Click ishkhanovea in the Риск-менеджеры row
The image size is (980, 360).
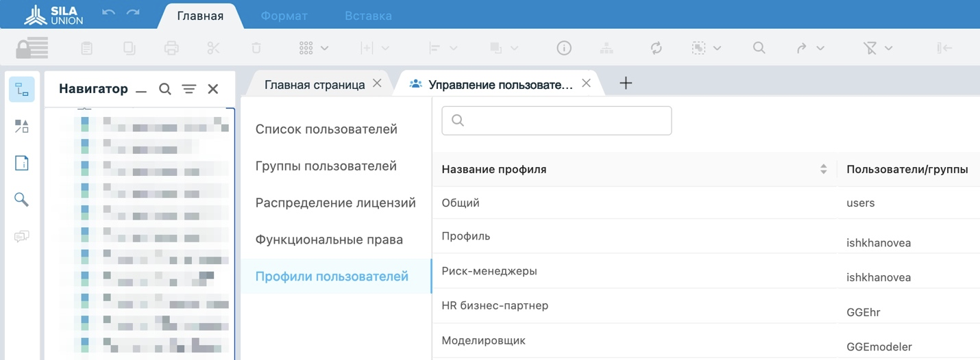[x=879, y=278]
